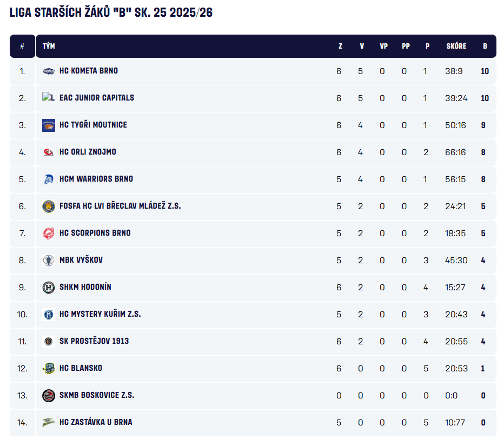504x446 pixels.
Task: Click HC Kometa Brno team logo
Action: (49, 71)
